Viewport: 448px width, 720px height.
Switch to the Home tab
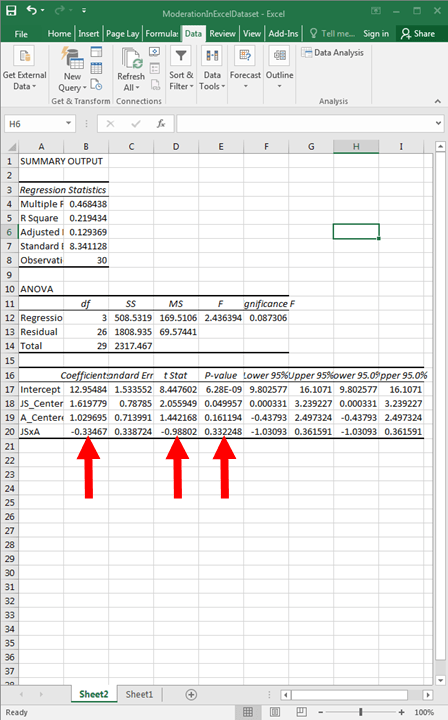tap(59, 34)
